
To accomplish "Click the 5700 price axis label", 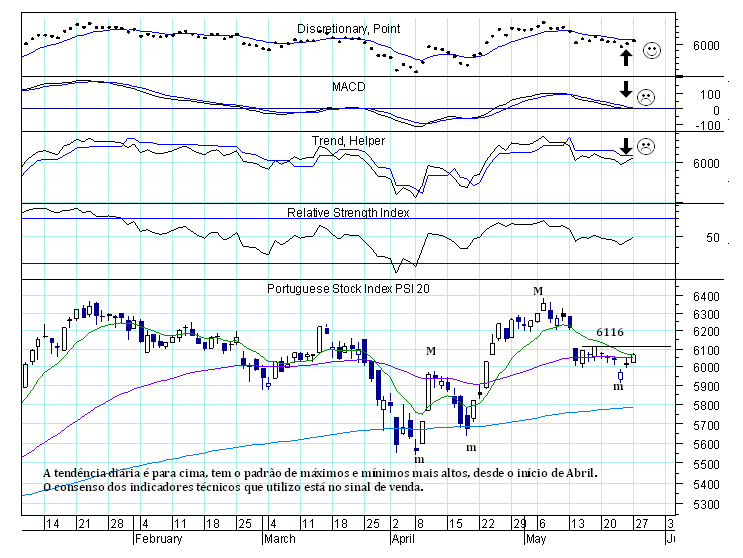I will tap(706, 425).
